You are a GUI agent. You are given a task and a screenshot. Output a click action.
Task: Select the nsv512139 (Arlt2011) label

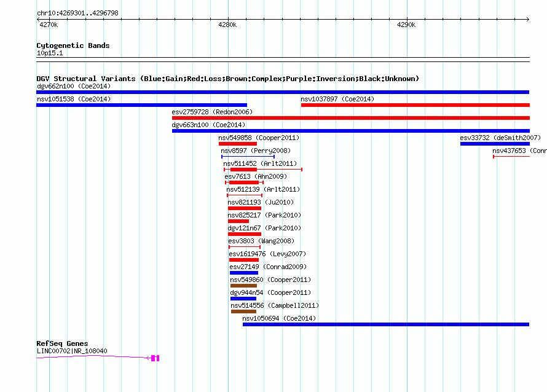[x=263, y=189]
